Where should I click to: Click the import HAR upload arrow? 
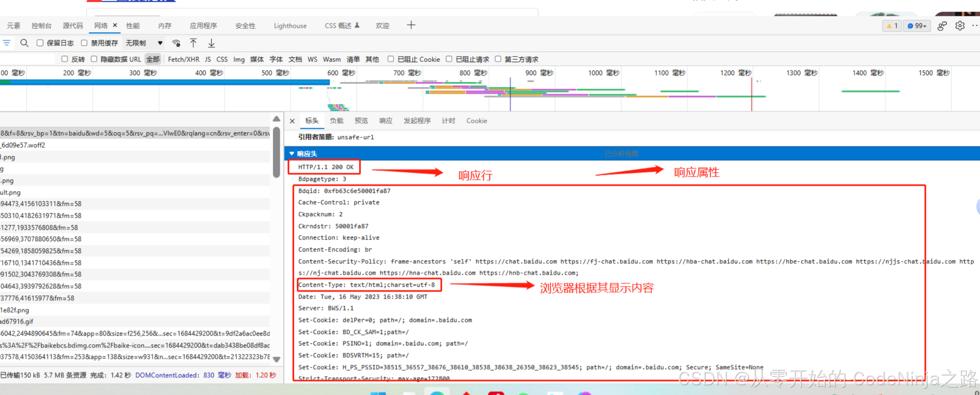(x=193, y=43)
